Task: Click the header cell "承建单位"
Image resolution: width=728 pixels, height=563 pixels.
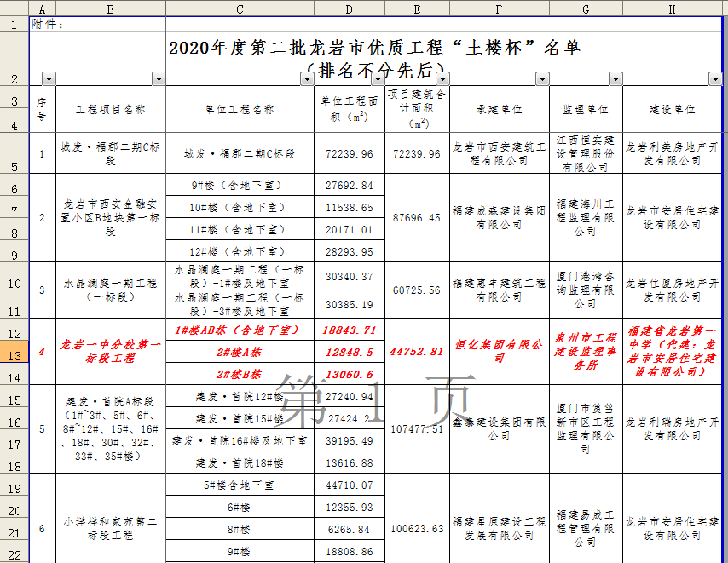Action: pyautogui.click(x=500, y=110)
